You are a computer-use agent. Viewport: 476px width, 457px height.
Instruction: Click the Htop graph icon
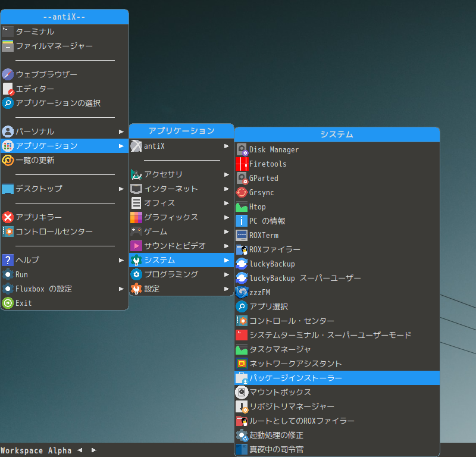point(242,206)
